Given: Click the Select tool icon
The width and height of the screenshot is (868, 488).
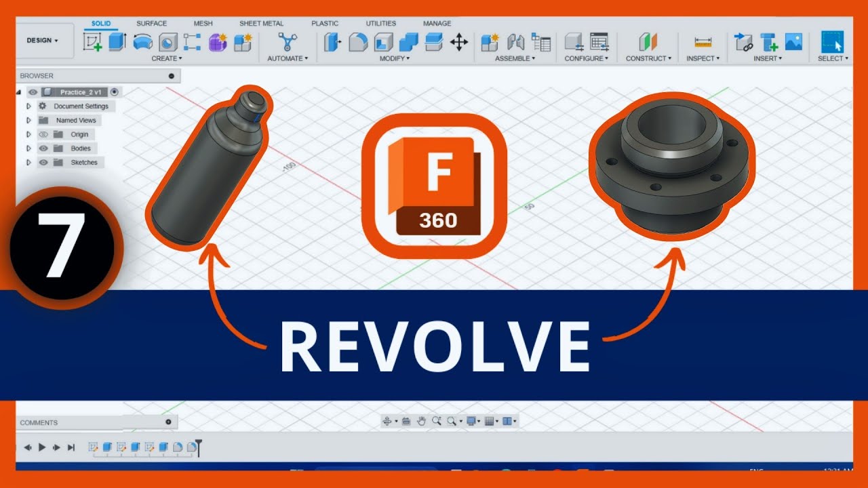Looking at the screenshot, I should coord(832,42).
